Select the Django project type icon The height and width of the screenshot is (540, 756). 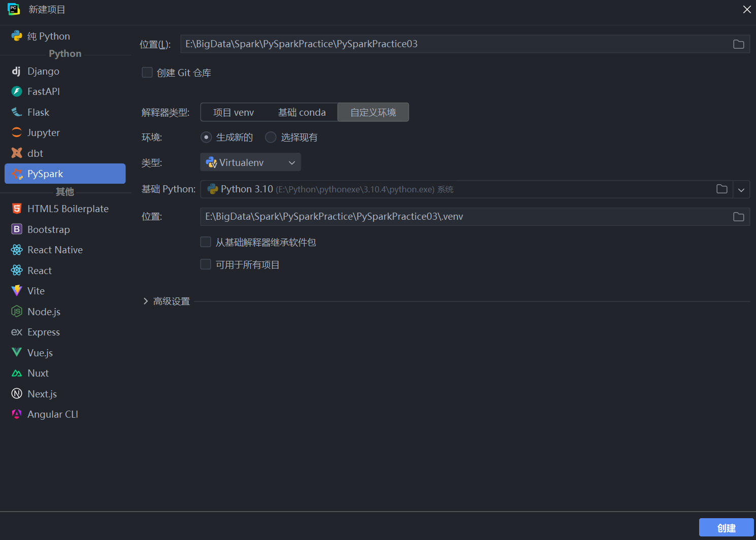[16, 71]
